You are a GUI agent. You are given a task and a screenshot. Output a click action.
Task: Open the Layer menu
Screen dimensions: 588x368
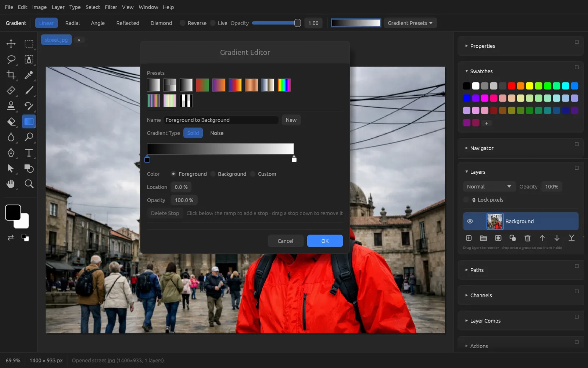point(58,7)
